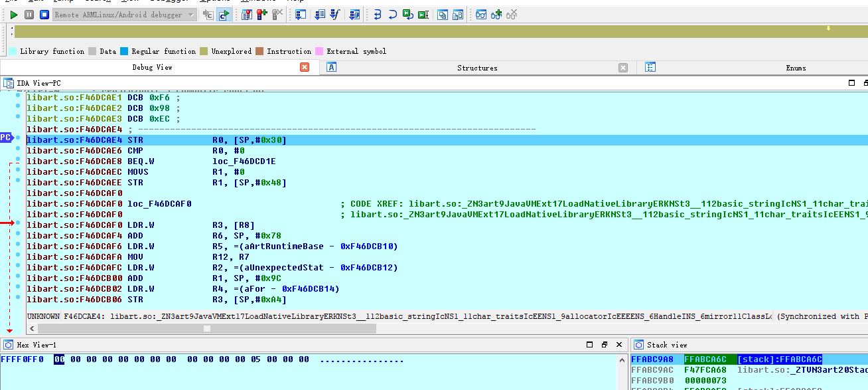
Task: Switch to the Structures tab
Action: (477, 67)
